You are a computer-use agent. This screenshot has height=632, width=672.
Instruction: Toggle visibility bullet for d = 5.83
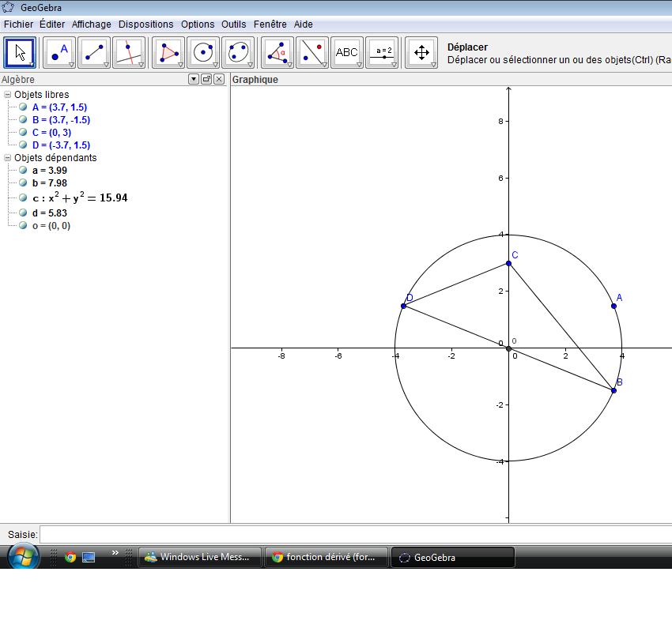coord(24,213)
